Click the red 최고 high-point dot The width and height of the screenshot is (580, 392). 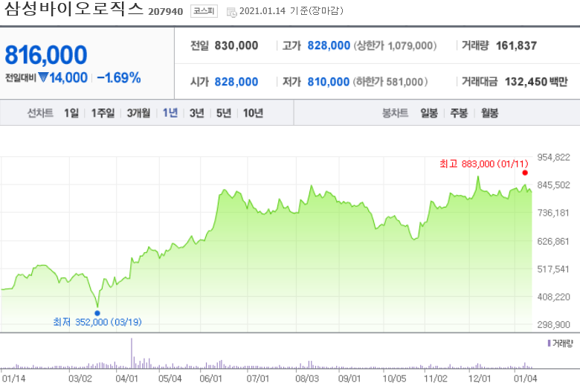[x=525, y=173]
